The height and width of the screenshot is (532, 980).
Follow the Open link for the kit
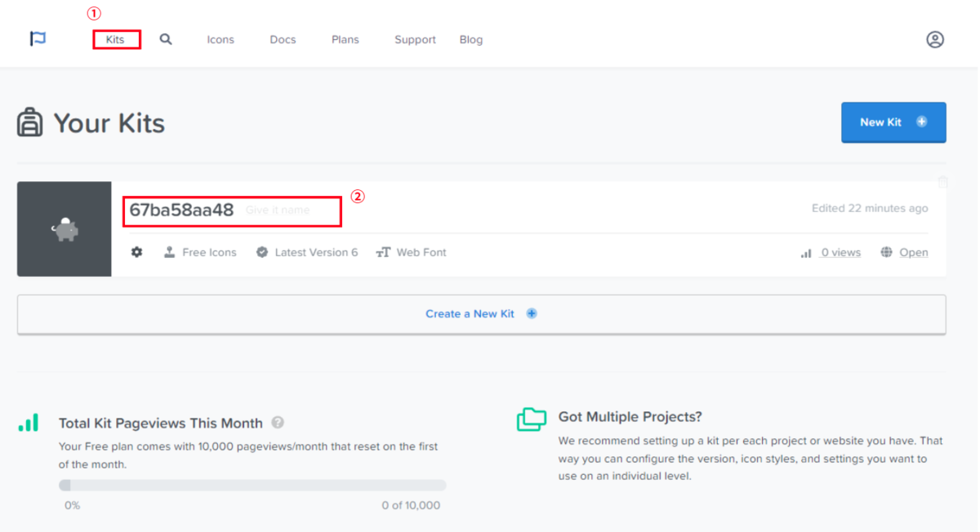pos(914,253)
